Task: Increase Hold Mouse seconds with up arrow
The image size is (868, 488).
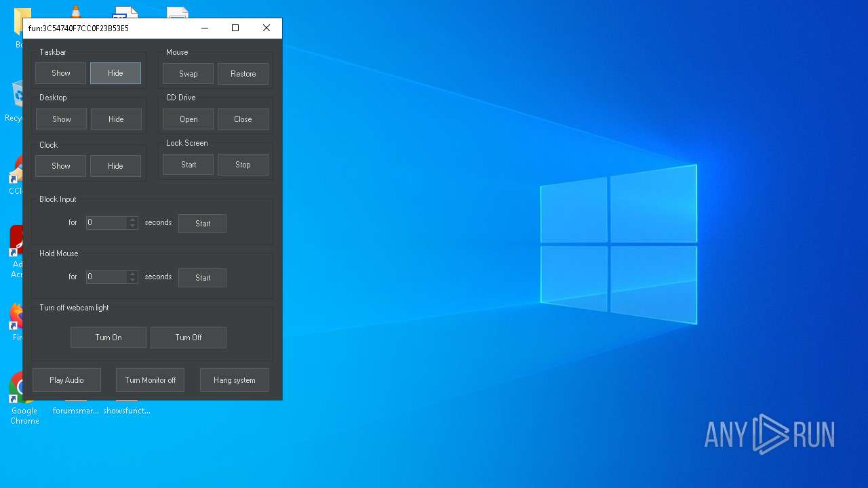Action: pos(133,274)
